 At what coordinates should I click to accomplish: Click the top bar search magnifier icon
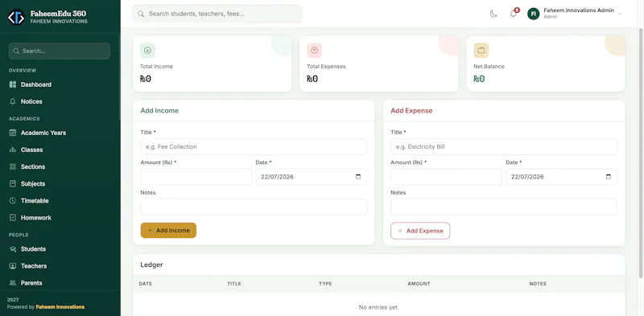point(141,14)
